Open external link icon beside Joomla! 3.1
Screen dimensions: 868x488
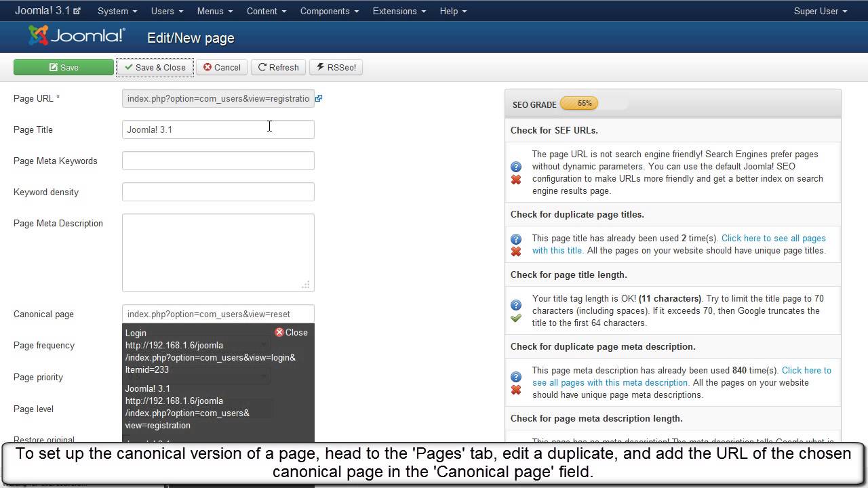[77, 12]
